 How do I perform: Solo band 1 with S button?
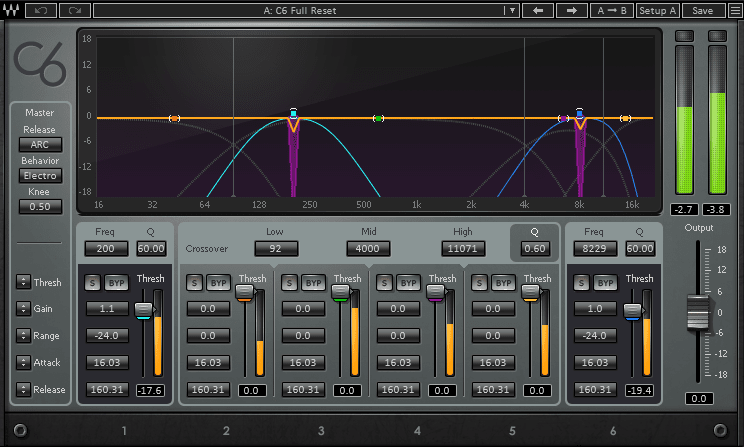pos(93,283)
